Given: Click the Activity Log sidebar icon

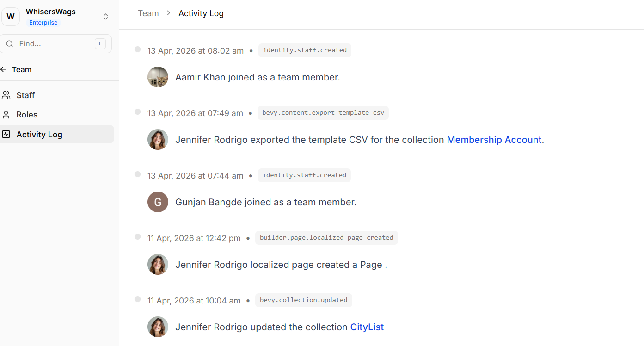Looking at the screenshot, I should pos(6,135).
